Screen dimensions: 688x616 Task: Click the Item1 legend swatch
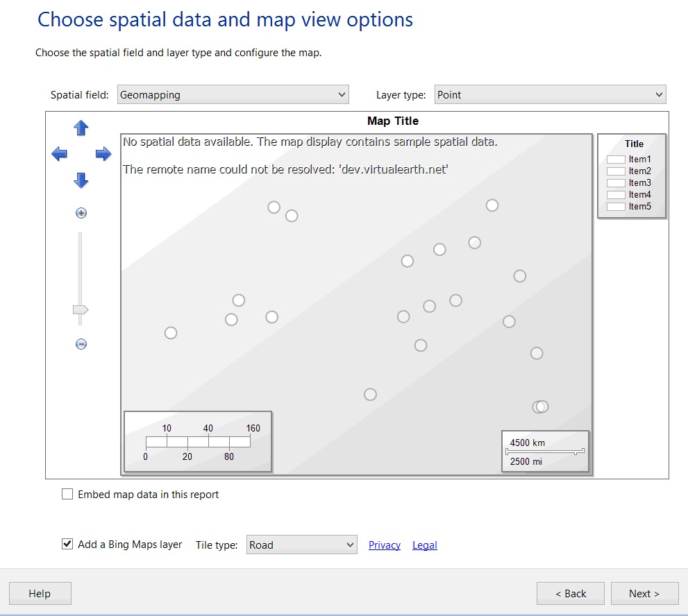point(616,160)
